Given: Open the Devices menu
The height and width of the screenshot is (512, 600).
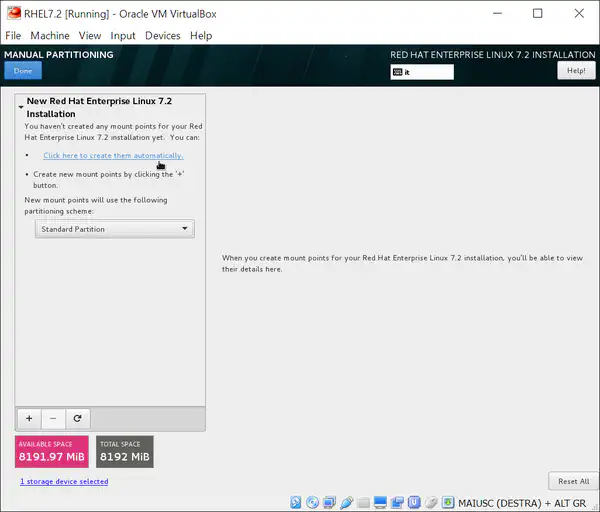Looking at the screenshot, I should point(162,35).
